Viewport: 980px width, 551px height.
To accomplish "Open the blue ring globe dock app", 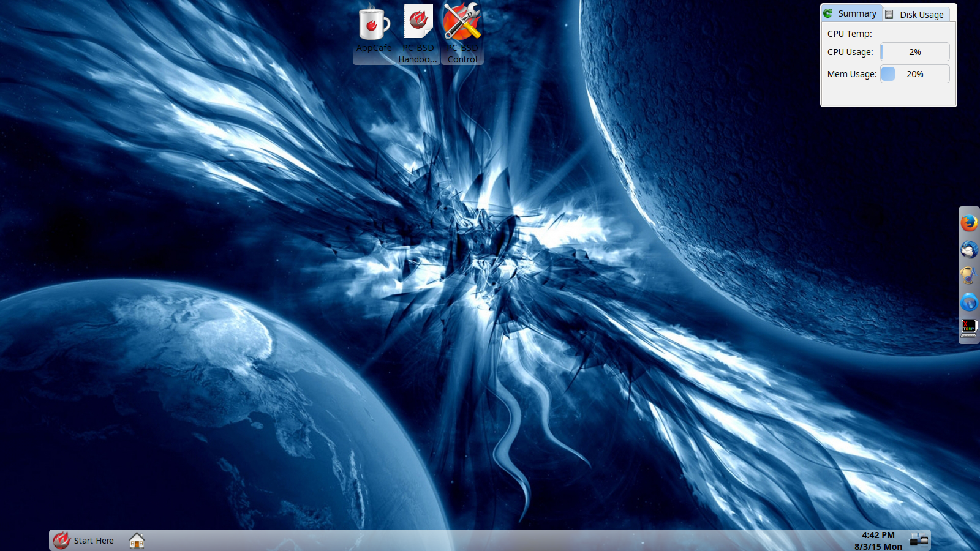I will pos(969,302).
